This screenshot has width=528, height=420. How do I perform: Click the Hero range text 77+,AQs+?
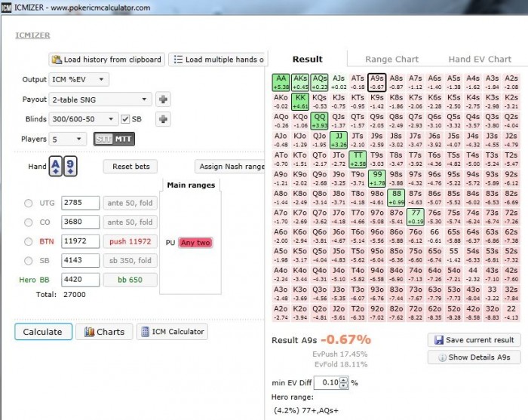(x=320, y=411)
